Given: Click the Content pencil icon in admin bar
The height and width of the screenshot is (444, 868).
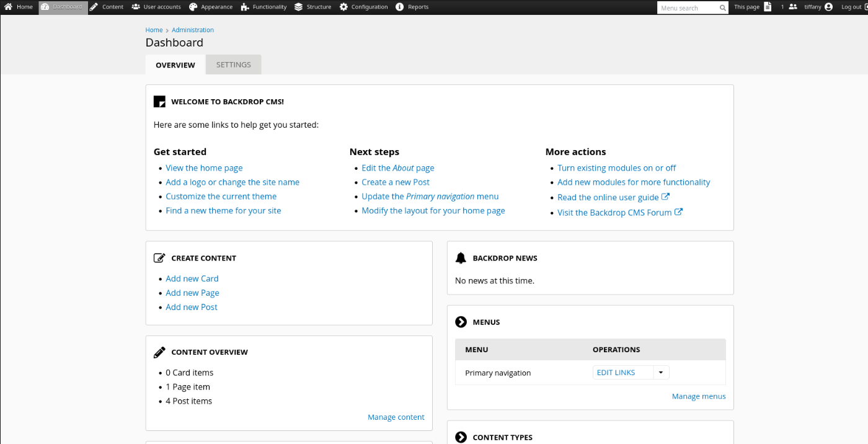Looking at the screenshot, I should point(94,7).
